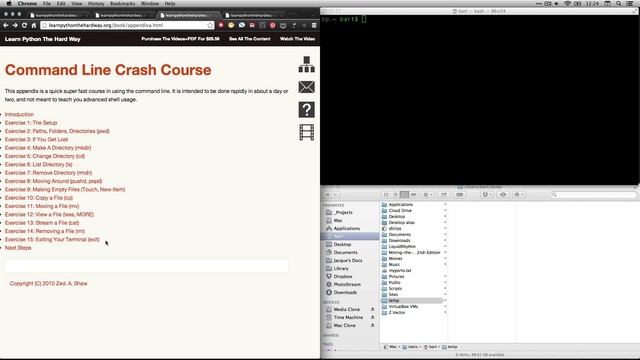Click the Learn Python The Hard Way title
The image size is (640, 360).
point(42,39)
